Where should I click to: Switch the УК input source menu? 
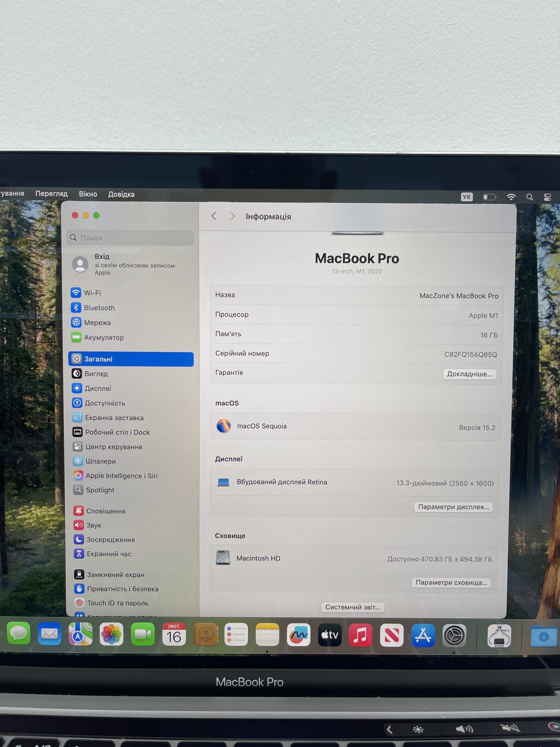click(467, 197)
